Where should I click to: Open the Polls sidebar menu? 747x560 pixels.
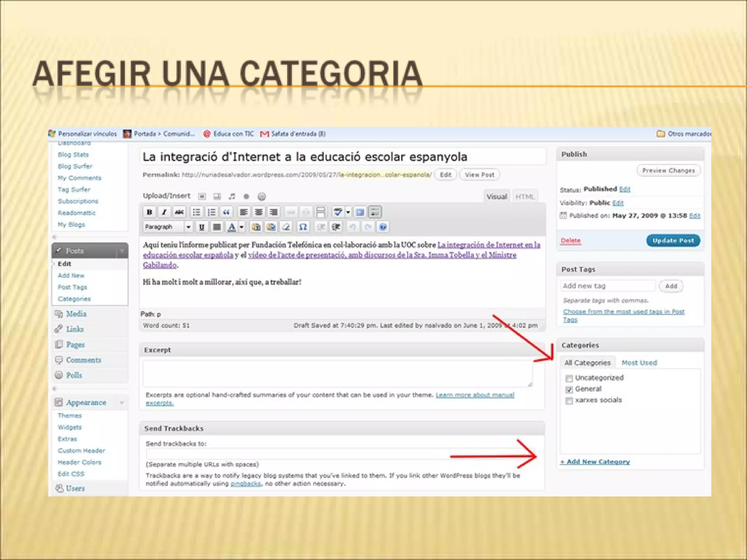click(74, 375)
